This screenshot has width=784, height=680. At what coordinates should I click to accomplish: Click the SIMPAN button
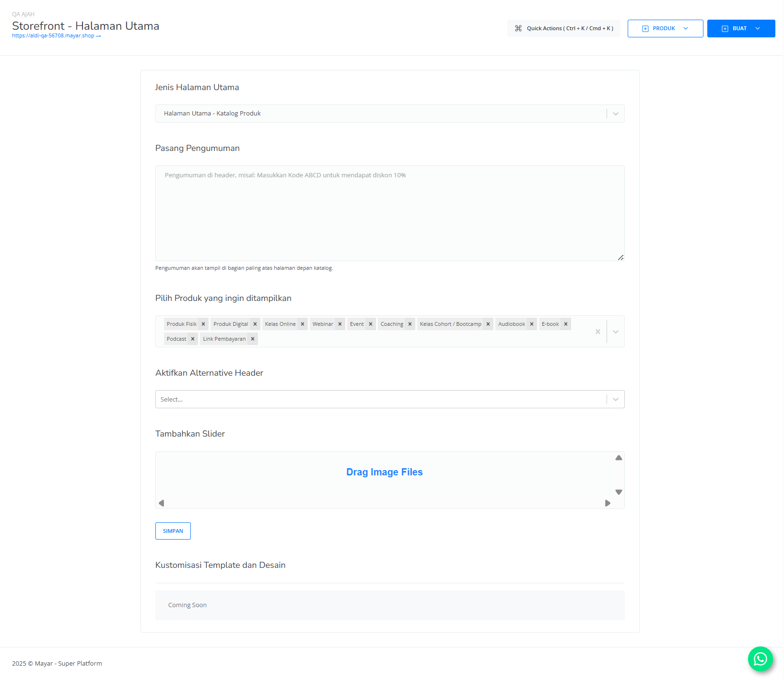click(173, 531)
